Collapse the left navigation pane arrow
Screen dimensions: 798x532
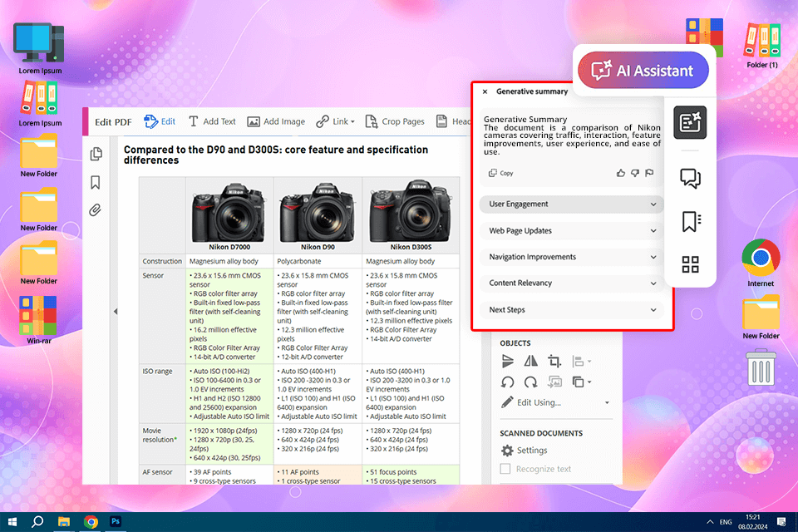click(x=116, y=311)
